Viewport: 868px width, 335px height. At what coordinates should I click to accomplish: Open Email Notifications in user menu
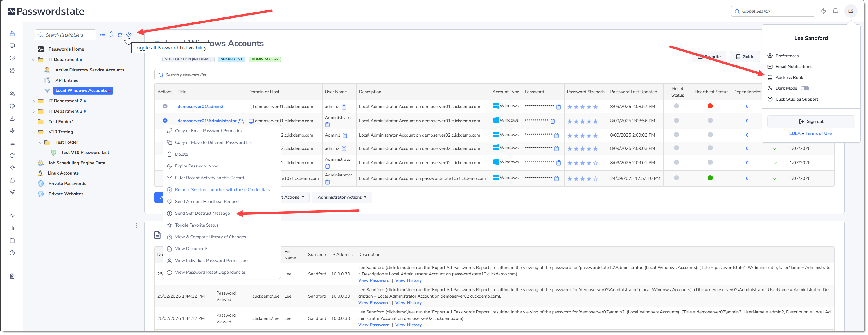[793, 67]
